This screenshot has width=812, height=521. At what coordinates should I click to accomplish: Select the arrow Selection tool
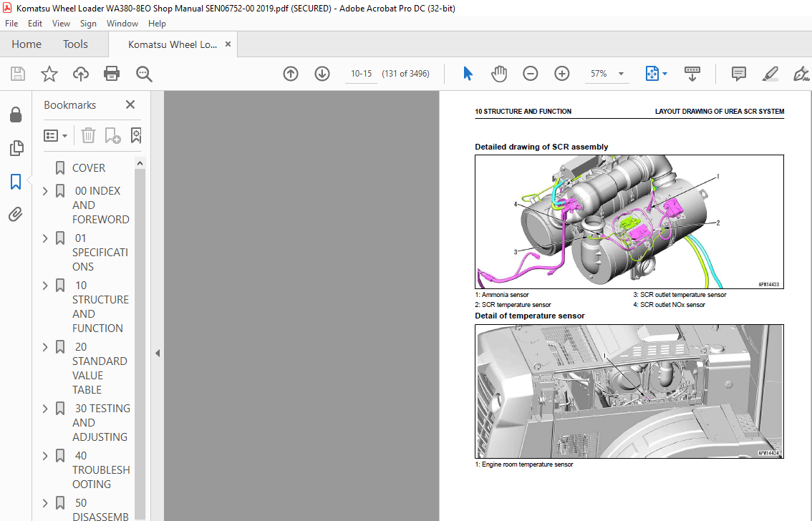468,74
